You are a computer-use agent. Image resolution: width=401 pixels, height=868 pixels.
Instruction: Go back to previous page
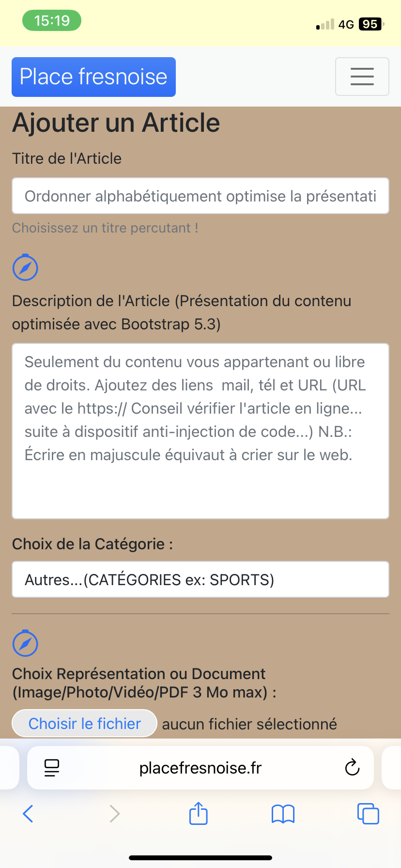28,814
